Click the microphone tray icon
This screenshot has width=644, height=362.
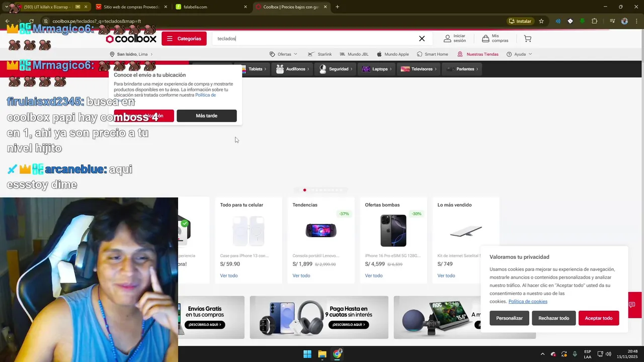[x=575, y=354]
